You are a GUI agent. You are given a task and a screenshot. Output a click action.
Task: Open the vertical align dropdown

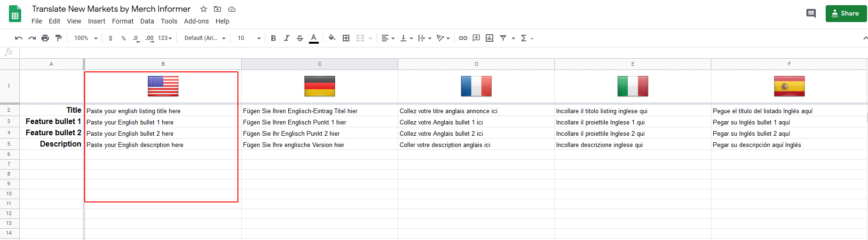point(406,38)
